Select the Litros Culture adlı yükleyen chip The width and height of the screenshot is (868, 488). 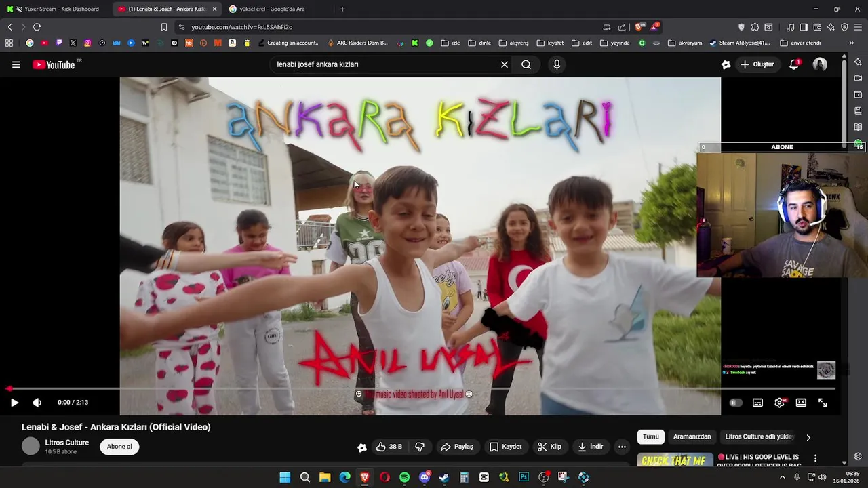(x=759, y=436)
